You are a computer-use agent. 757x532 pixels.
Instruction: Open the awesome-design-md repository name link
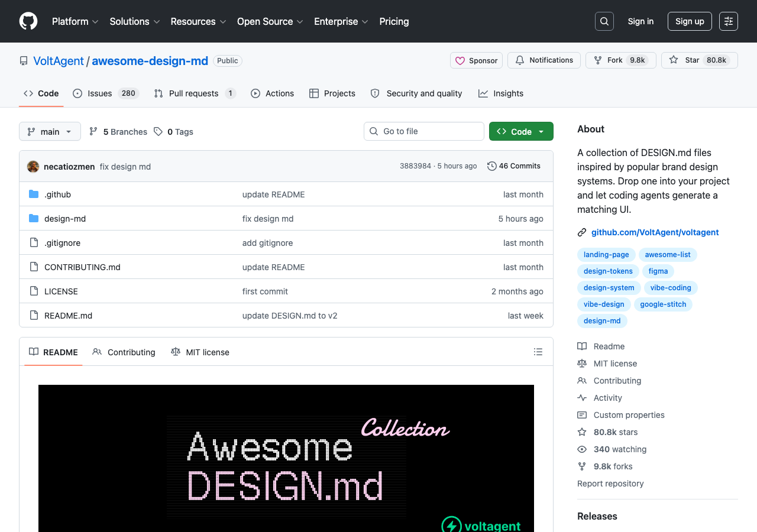150,61
